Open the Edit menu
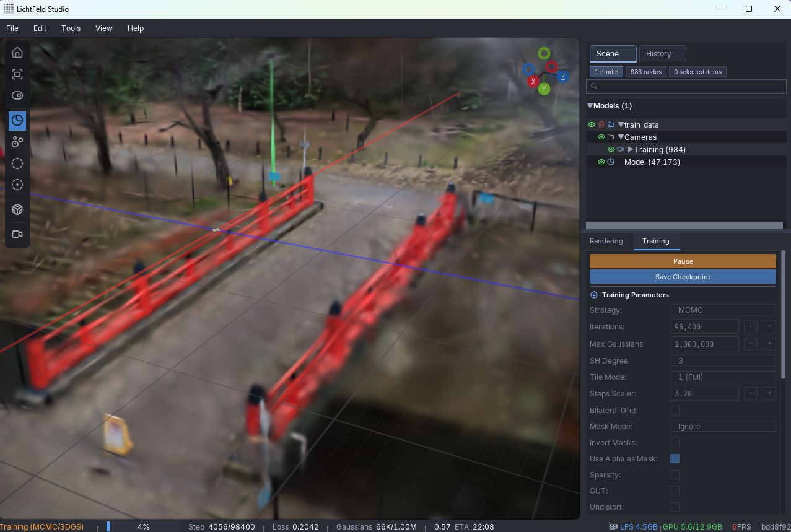 pyautogui.click(x=40, y=28)
